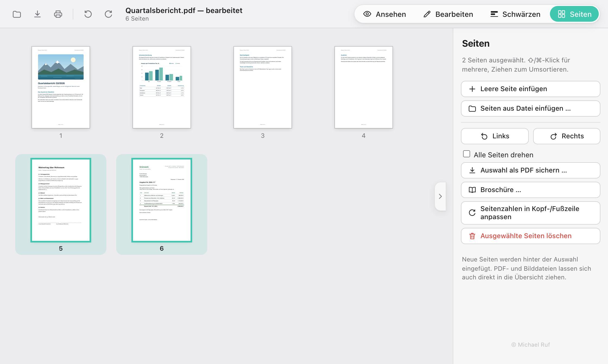The image size is (608, 364).
Task: Click page 6 Grünwerk Angebot thumbnail
Action: [x=162, y=200]
